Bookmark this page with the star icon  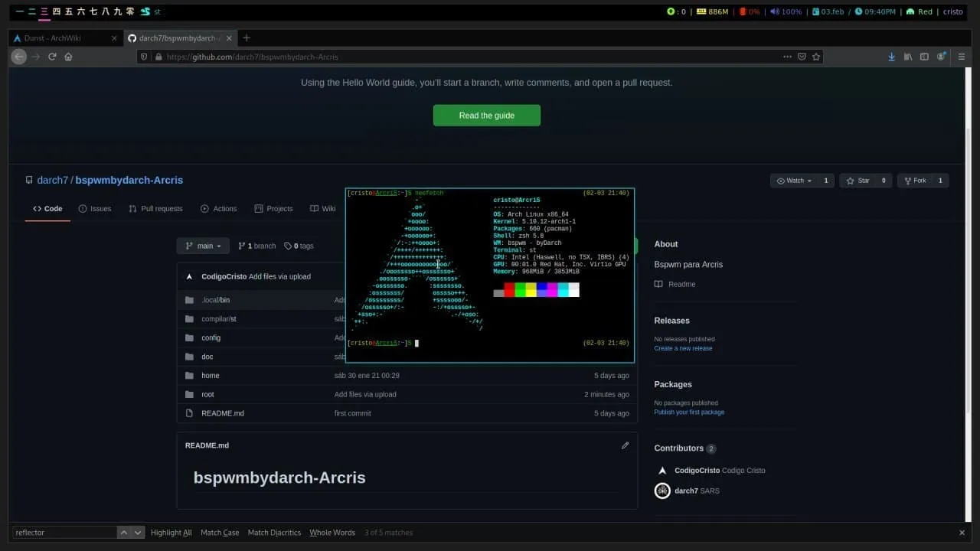[816, 57]
